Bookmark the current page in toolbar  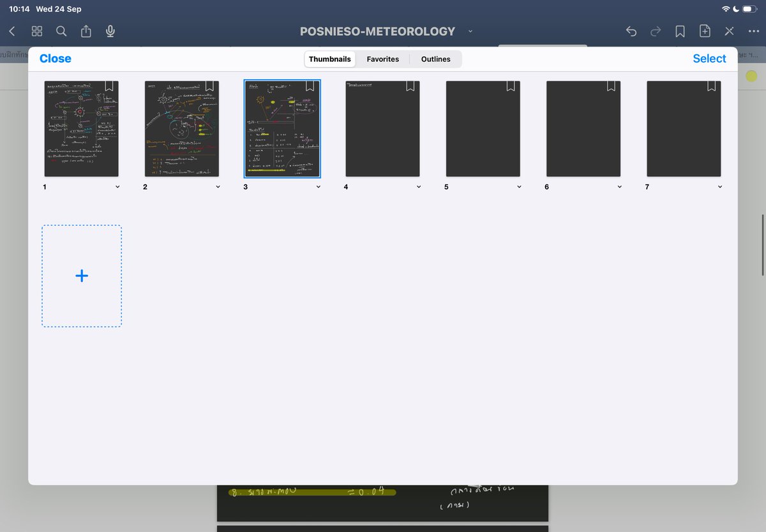(680, 31)
